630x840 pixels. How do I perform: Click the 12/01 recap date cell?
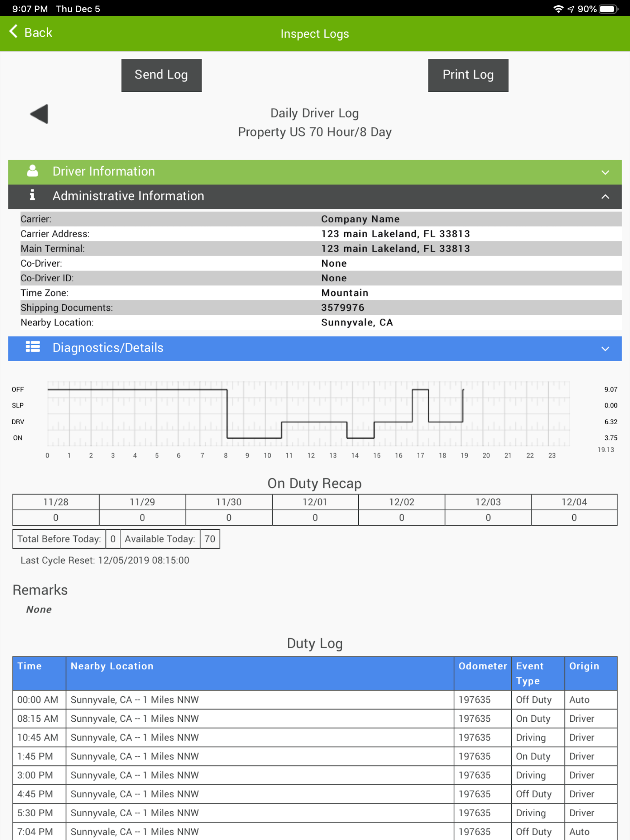click(315, 502)
